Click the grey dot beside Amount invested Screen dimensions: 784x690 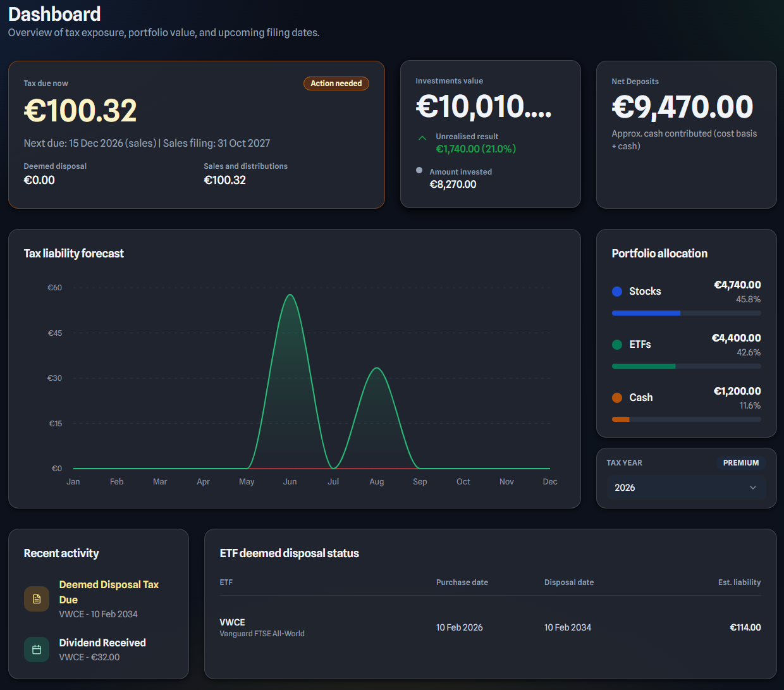(418, 169)
